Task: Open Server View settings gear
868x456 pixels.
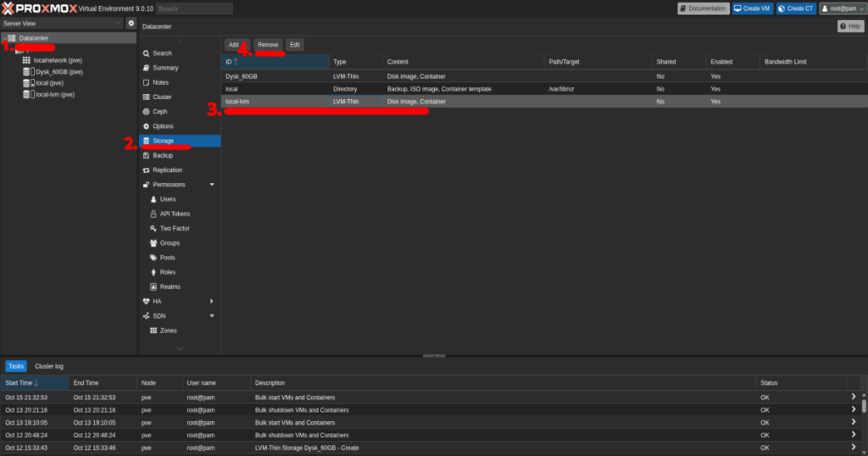Action: 131,23
